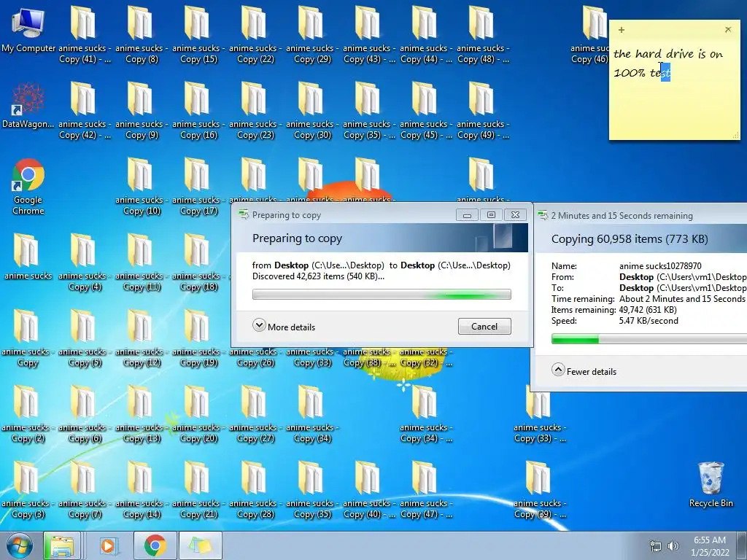Select folder "anime sucks - Copy (20)"
This screenshot has width=747, height=560.
pos(198,414)
